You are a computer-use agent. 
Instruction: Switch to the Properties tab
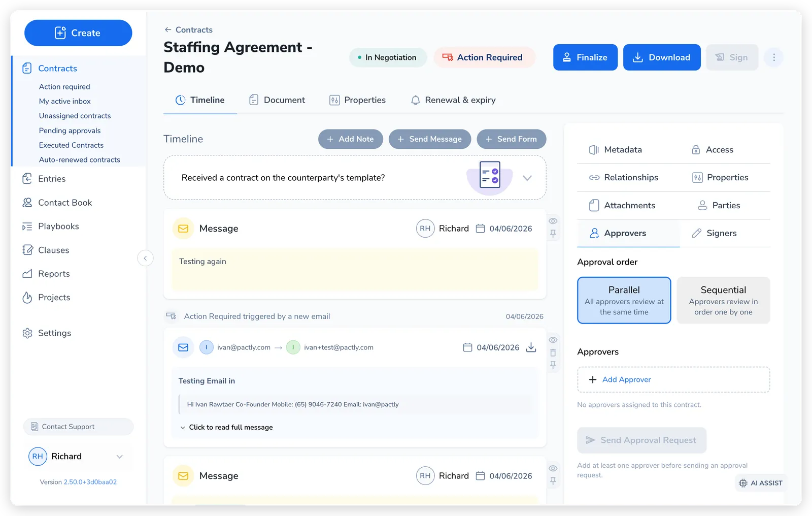[358, 101]
